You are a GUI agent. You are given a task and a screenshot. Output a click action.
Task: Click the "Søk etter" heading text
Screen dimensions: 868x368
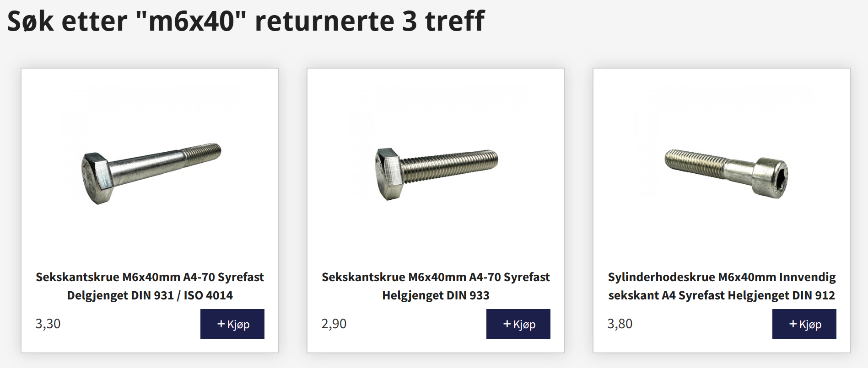(67, 21)
